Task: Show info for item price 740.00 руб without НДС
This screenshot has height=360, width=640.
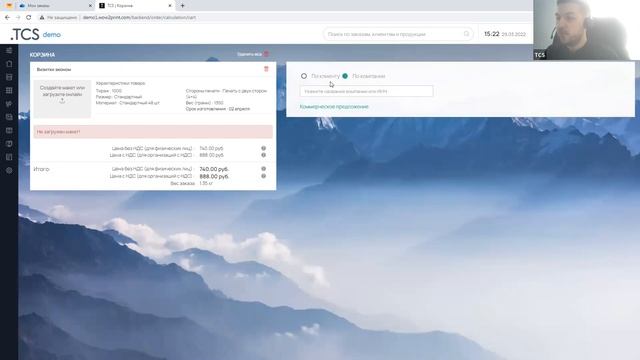Action: [x=264, y=149]
